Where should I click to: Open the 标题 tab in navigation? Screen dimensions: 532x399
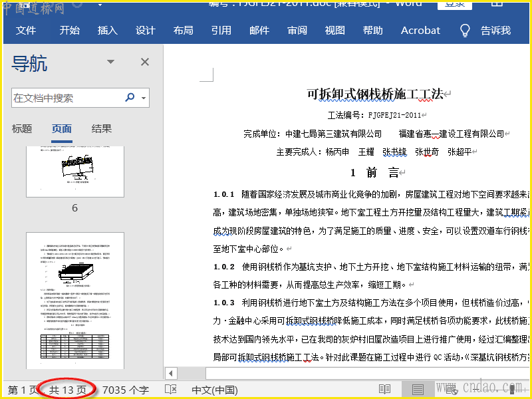(x=22, y=129)
